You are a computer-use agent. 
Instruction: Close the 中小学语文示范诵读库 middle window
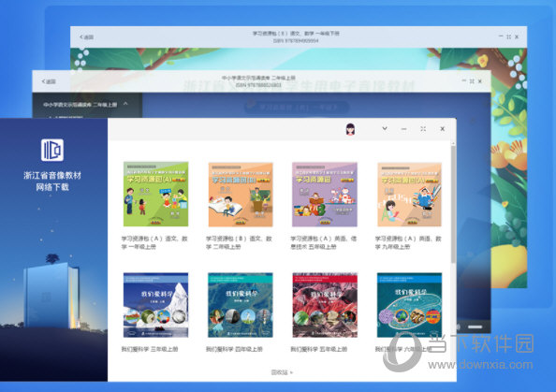click(x=480, y=81)
